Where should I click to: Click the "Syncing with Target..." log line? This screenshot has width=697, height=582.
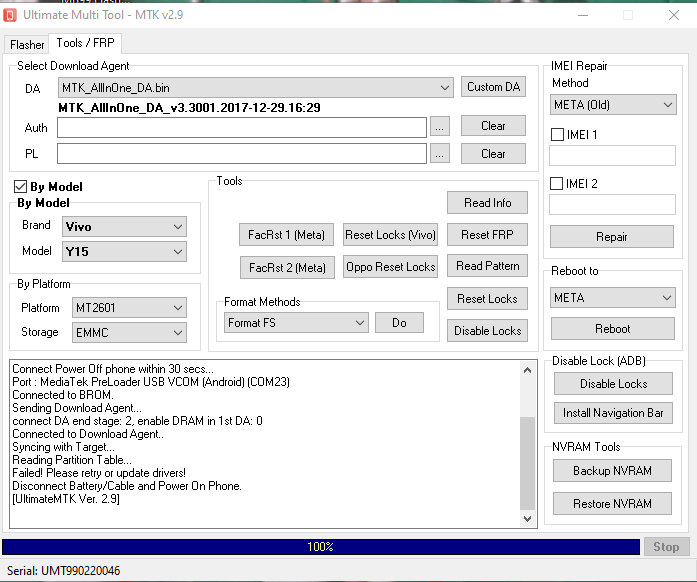[63, 447]
